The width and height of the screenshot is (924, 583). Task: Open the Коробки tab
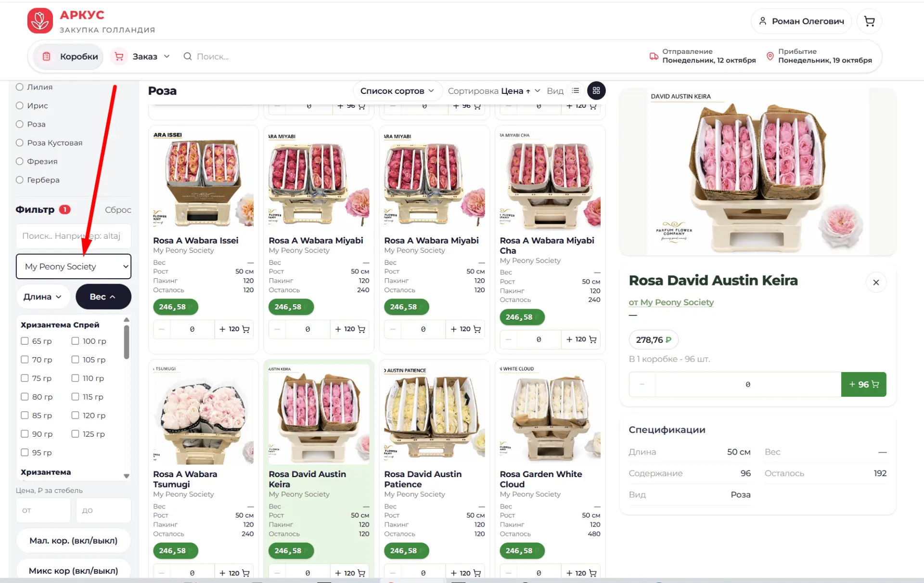tap(69, 56)
